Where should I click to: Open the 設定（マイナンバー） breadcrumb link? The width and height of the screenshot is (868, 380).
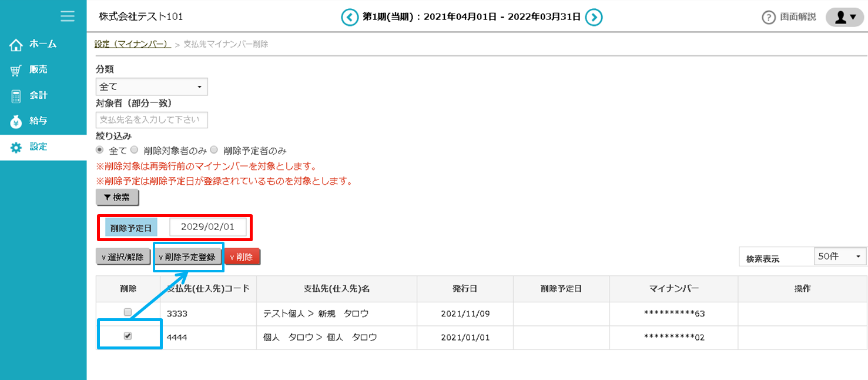click(132, 44)
